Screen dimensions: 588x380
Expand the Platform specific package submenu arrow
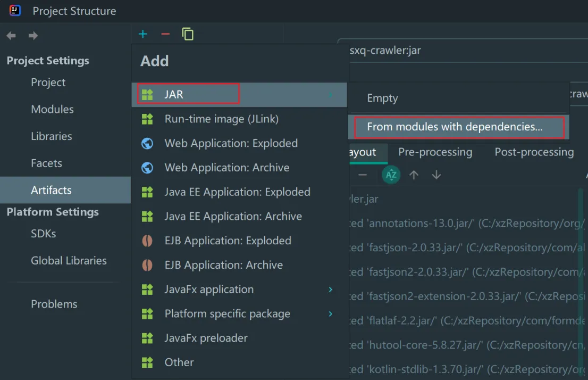pos(331,314)
